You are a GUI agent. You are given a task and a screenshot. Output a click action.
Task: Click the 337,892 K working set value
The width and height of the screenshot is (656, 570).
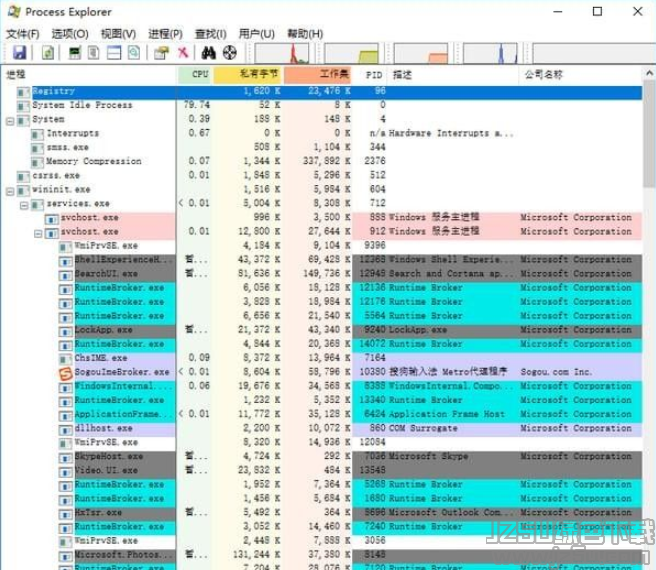coord(327,161)
